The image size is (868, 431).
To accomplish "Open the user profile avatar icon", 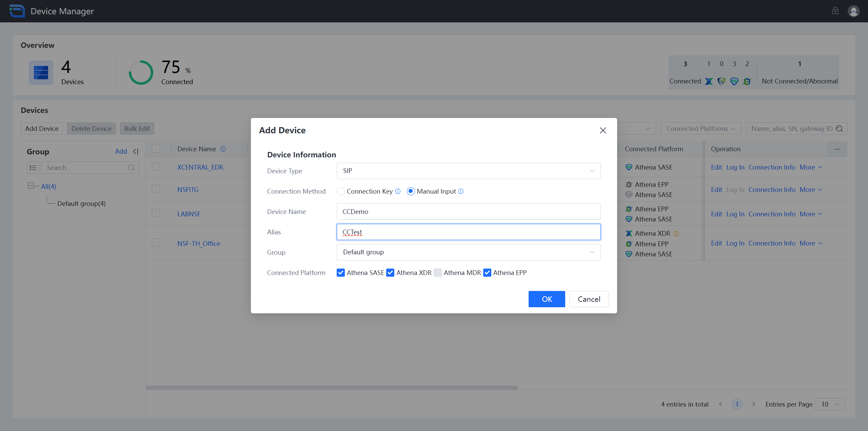I will point(853,11).
